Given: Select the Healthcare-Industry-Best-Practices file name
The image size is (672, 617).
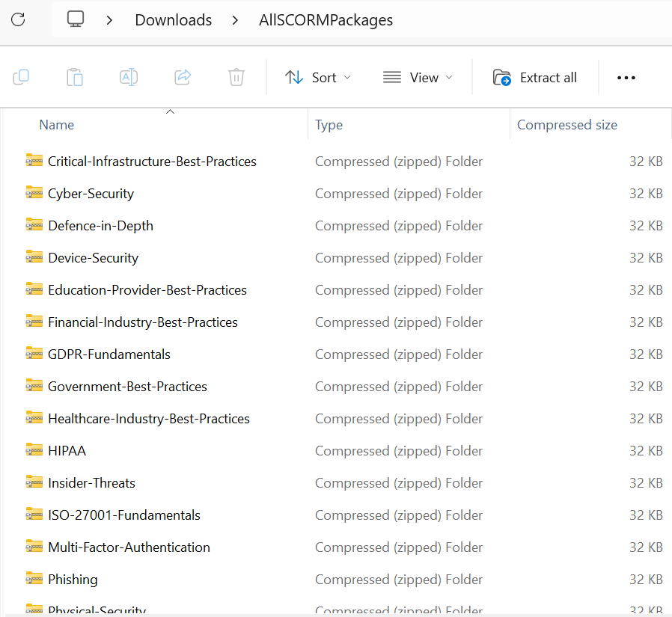Looking at the screenshot, I should tap(149, 418).
